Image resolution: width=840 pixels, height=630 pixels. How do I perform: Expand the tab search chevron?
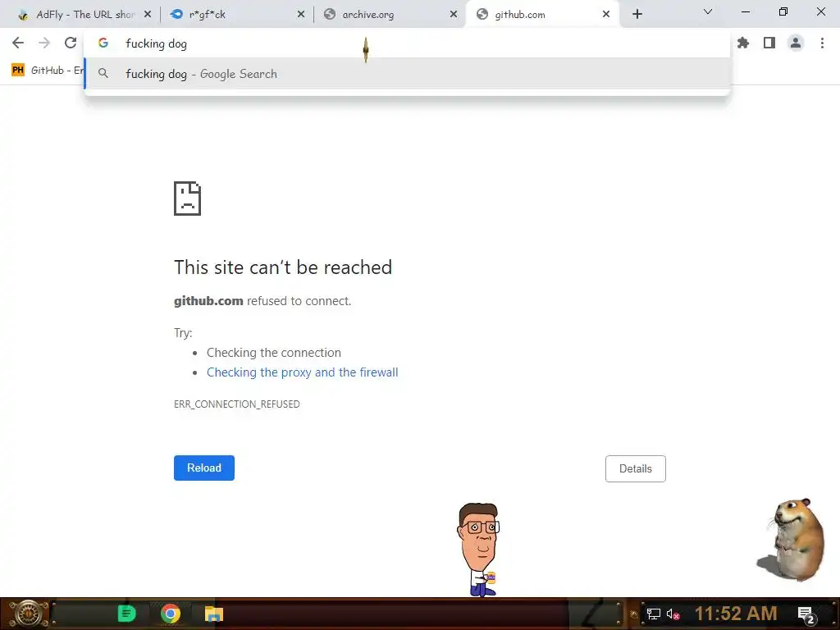(708, 11)
